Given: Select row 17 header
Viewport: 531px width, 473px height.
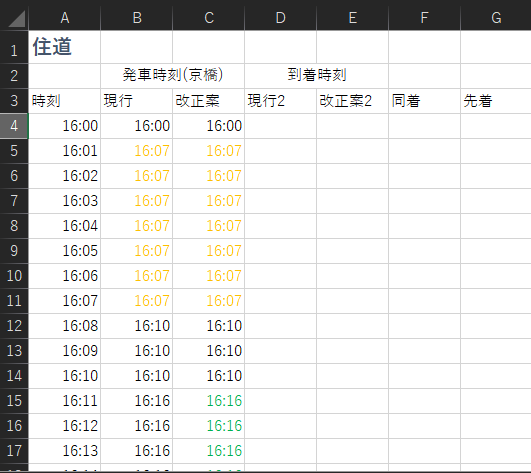Looking at the screenshot, I should (14, 451).
